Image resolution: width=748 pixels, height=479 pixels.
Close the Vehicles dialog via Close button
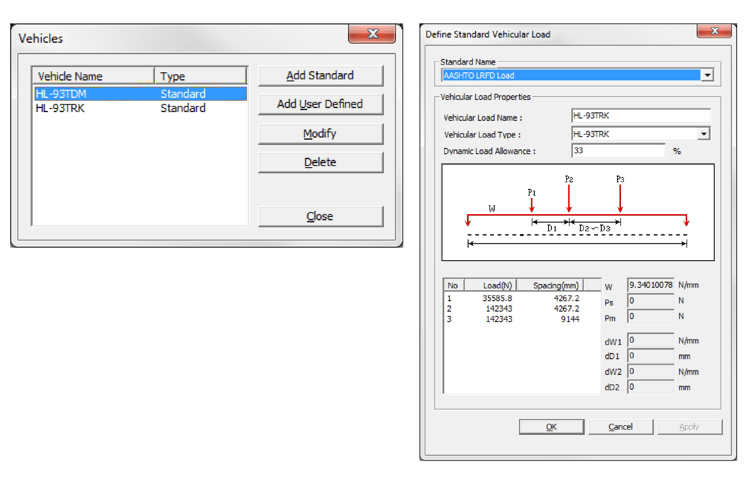point(320,216)
